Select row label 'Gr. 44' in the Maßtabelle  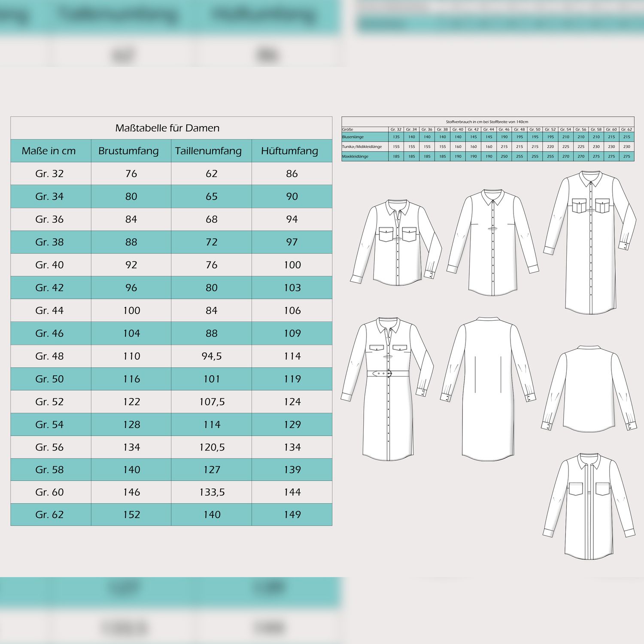[x=49, y=310]
